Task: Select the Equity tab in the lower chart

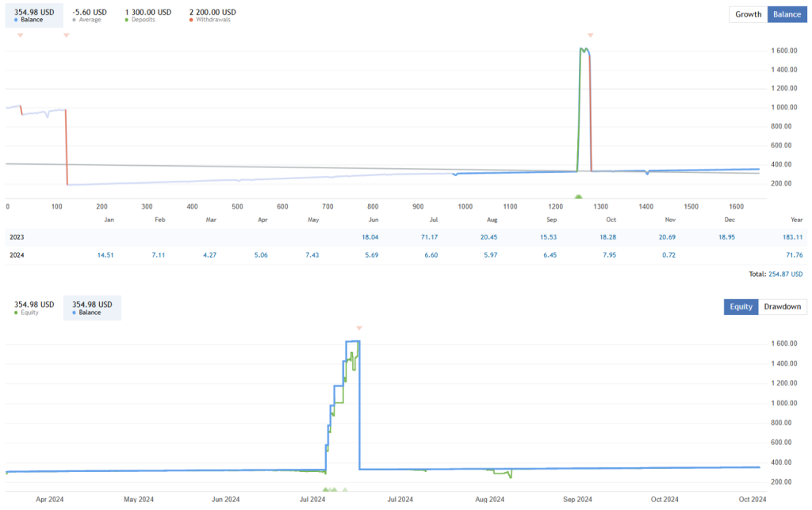Action: click(x=741, y=307)
